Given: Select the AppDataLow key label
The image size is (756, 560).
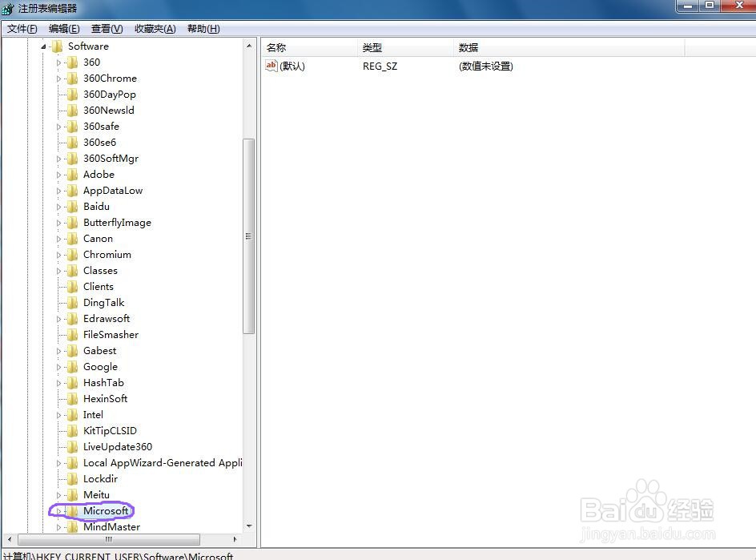Looking at the screenshot, I should click(x=113, y=191).
